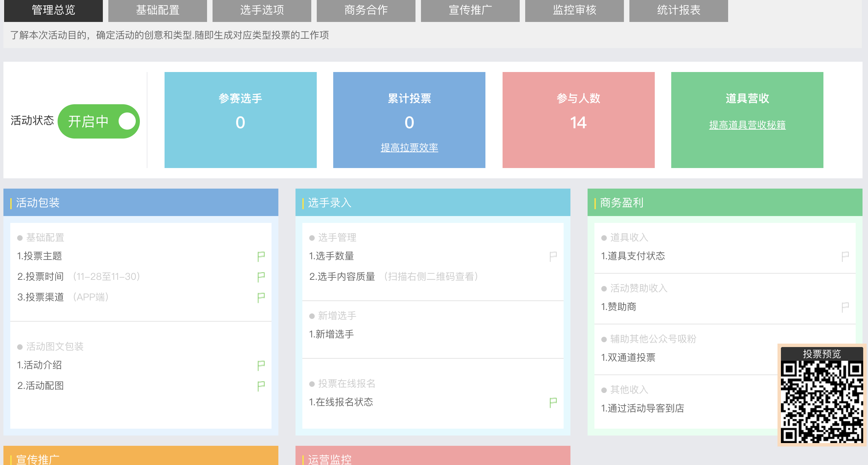
Task: Click the gray flag for 道具支付状态
Action: [x=845, y=256]
